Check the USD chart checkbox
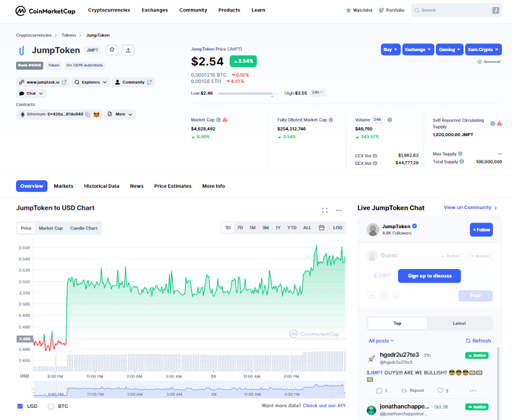 [x=20, y=406]
